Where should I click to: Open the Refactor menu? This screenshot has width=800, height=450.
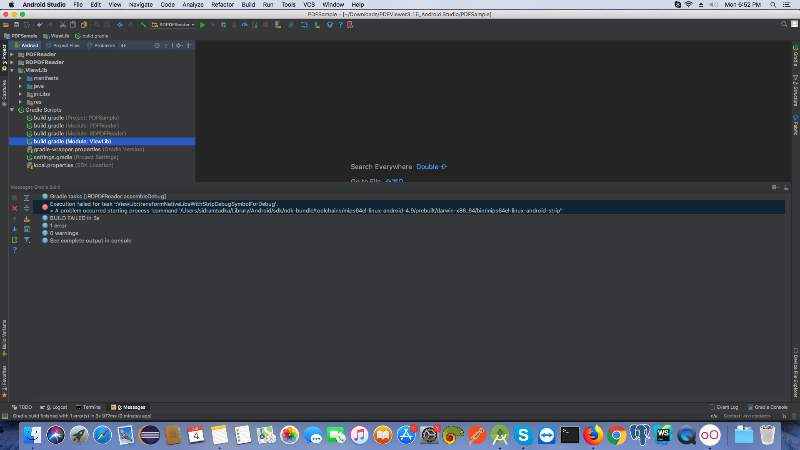(222, 5)
